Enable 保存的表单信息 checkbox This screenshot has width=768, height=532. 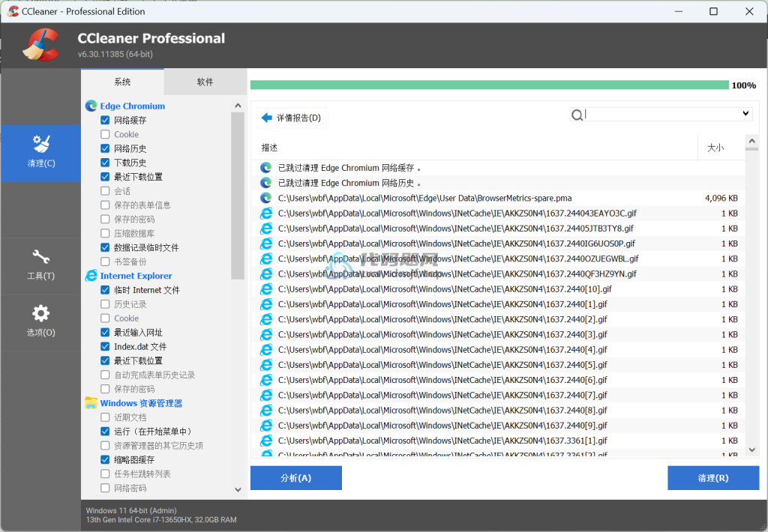(105, 205)
